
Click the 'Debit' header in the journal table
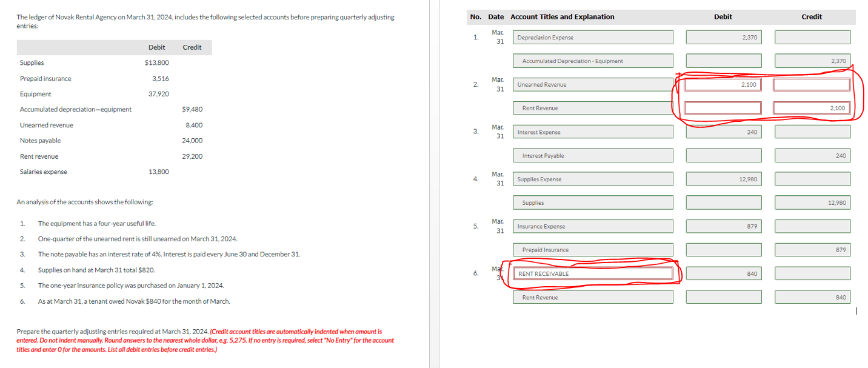[723, 17]
